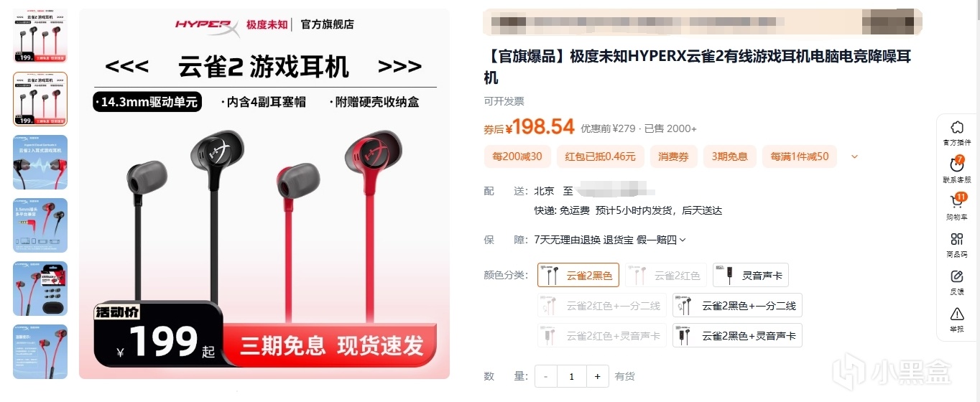This screenshot has width=980, height=402.
Task: Choose 云雀2黑色+灵音声卡 variant
Action: [737, 336]
